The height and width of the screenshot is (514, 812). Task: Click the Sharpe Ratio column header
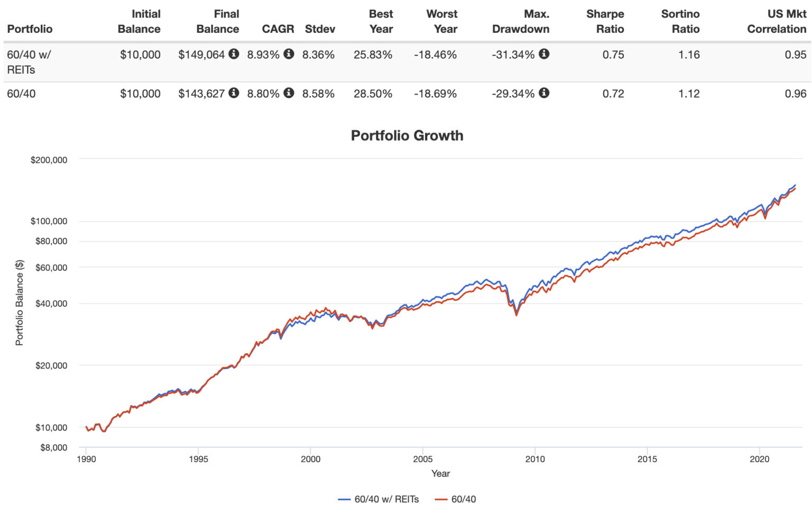click(x=605, y=22)
